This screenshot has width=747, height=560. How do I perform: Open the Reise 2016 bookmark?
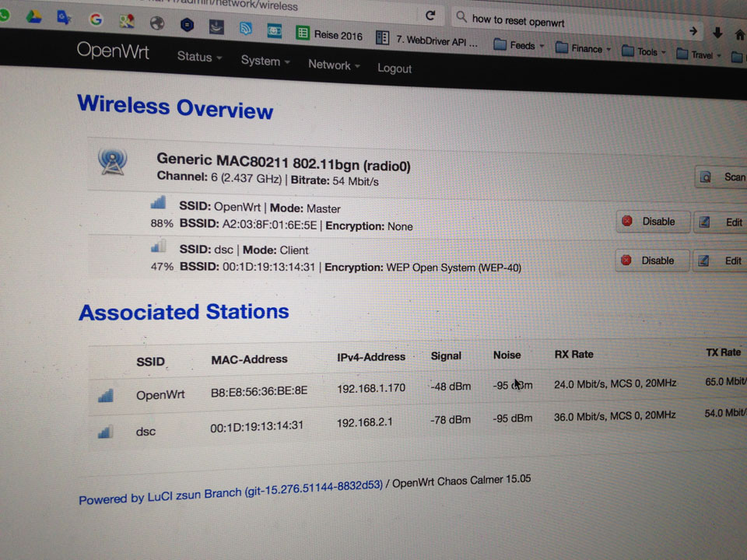pos(330,35)
